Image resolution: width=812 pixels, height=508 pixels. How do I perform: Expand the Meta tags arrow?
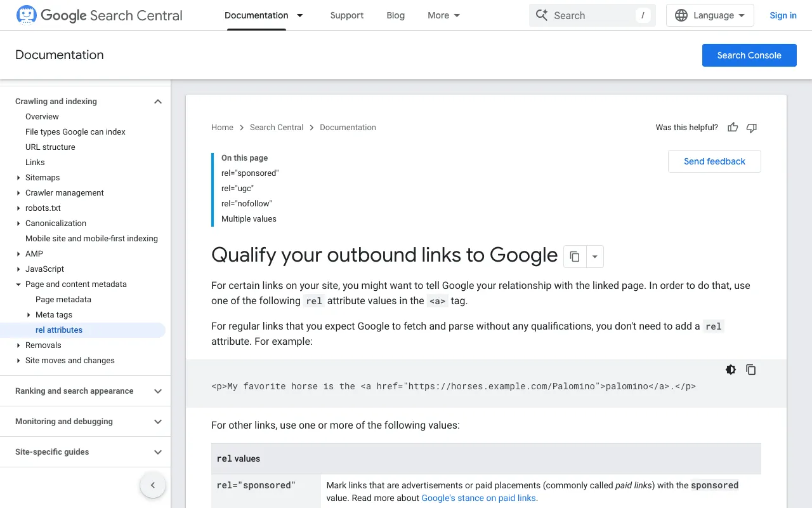[x=29, y=315]
